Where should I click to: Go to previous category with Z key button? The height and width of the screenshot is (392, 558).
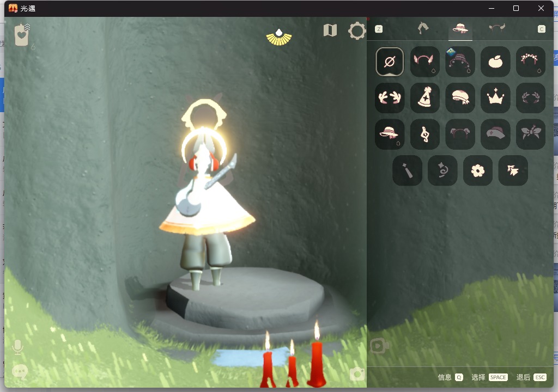(379, 29)
